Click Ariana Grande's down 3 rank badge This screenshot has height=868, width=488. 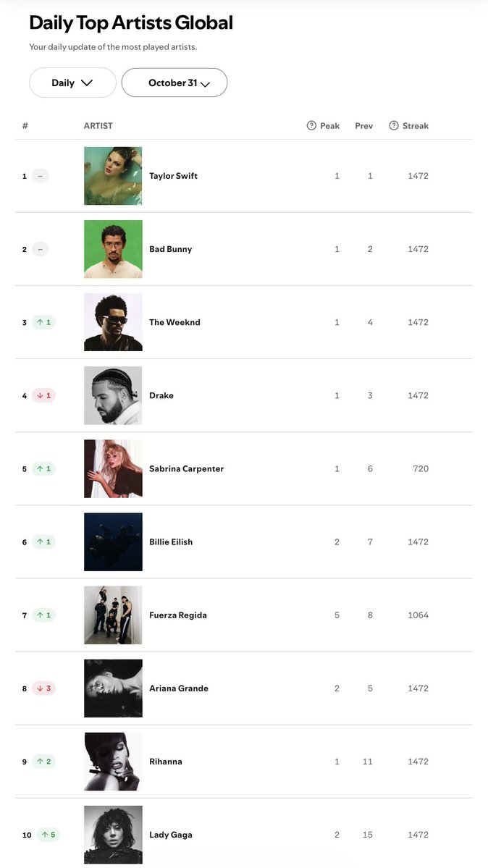(43, 688)
